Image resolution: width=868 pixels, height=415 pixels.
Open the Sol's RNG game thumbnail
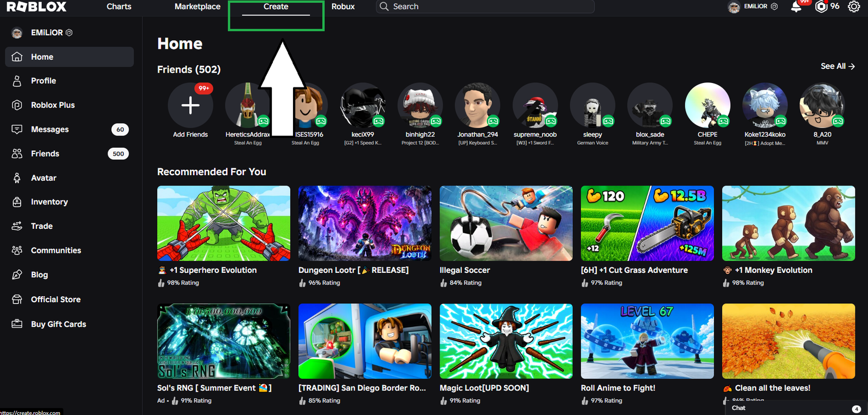tap(224, 341)
